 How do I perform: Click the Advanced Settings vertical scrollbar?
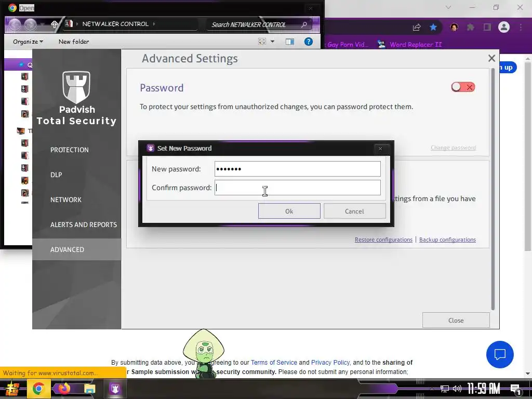(x=493, y=189)
